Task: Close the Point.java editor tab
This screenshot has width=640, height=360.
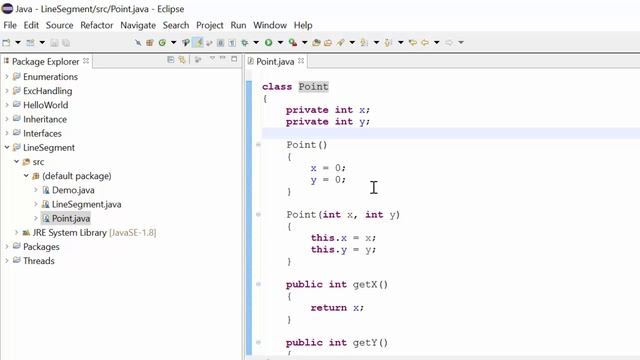Action: (301, 61)
